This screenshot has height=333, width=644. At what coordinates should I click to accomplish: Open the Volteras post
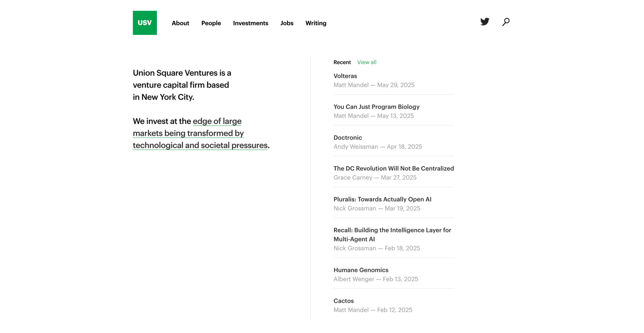pos(345,76)
